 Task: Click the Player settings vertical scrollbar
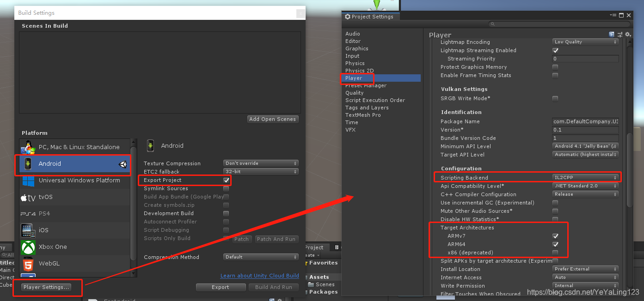tap(629, 170)
